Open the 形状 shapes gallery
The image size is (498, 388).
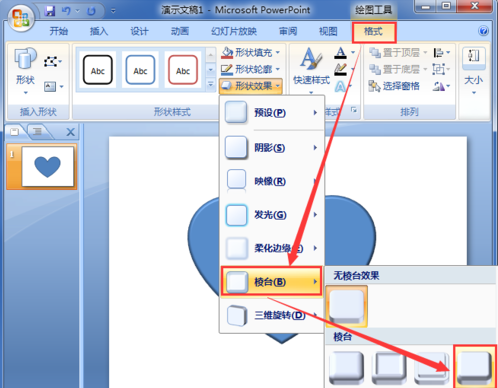pyautogui.click(x=25, y=71)
